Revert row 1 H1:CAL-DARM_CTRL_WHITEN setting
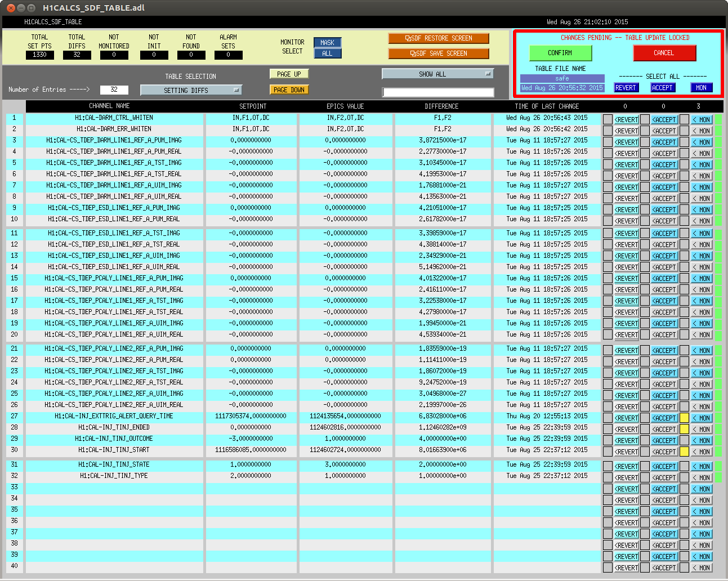This screenshot has width=728, height=581. 626,120
